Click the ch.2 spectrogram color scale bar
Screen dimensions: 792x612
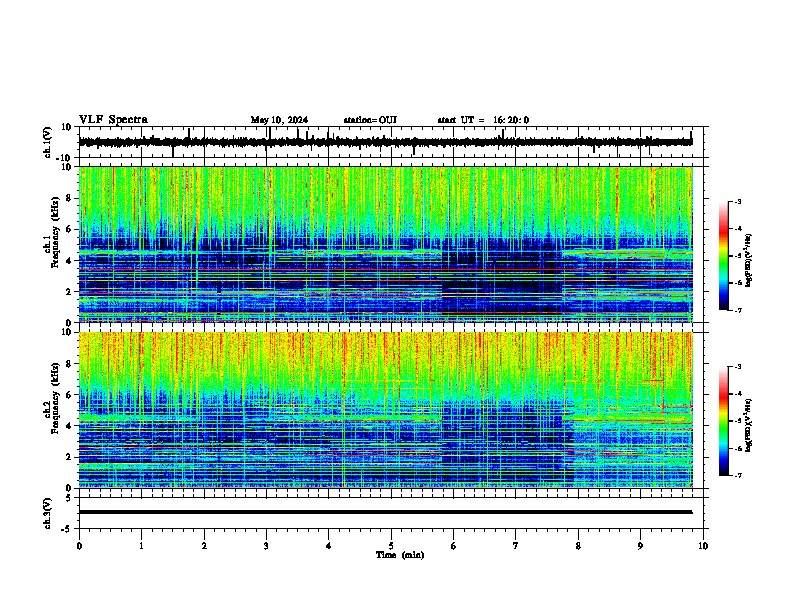(x=724, y=421)
